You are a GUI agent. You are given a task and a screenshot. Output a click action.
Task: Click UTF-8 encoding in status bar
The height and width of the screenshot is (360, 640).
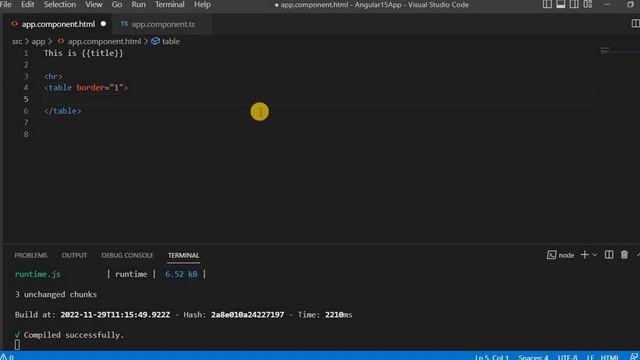pos(567,357)
